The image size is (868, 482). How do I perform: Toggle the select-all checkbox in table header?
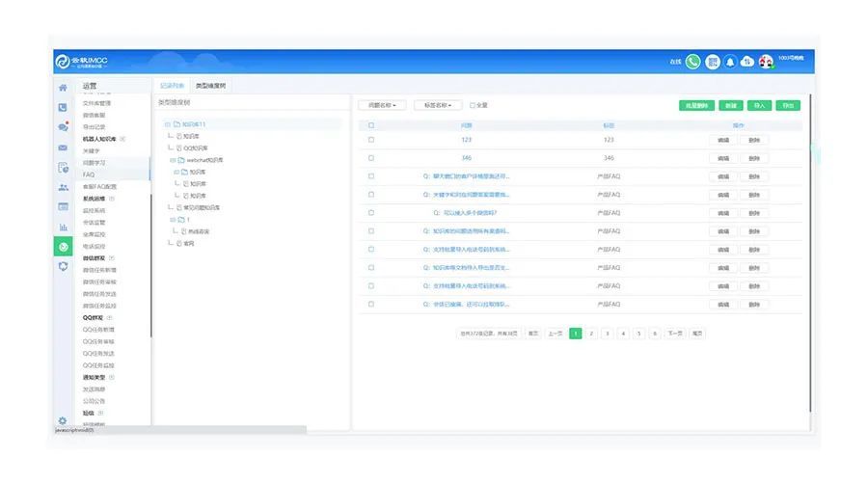(371, 125)
